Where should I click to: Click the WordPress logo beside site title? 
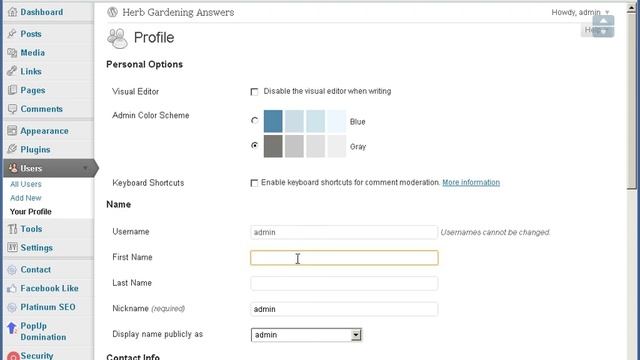click(x=112, y=12)
